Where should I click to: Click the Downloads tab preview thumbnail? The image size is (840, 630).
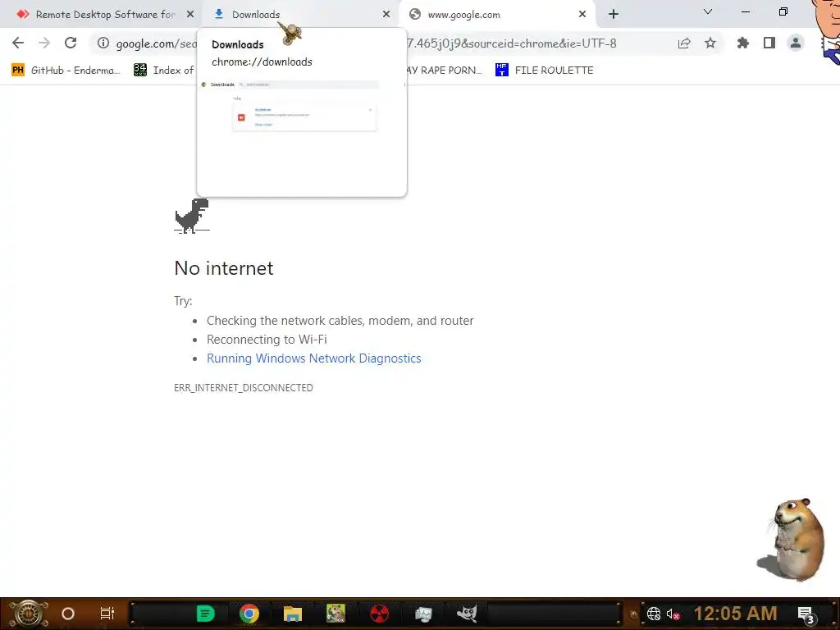[x=302, y=137]
